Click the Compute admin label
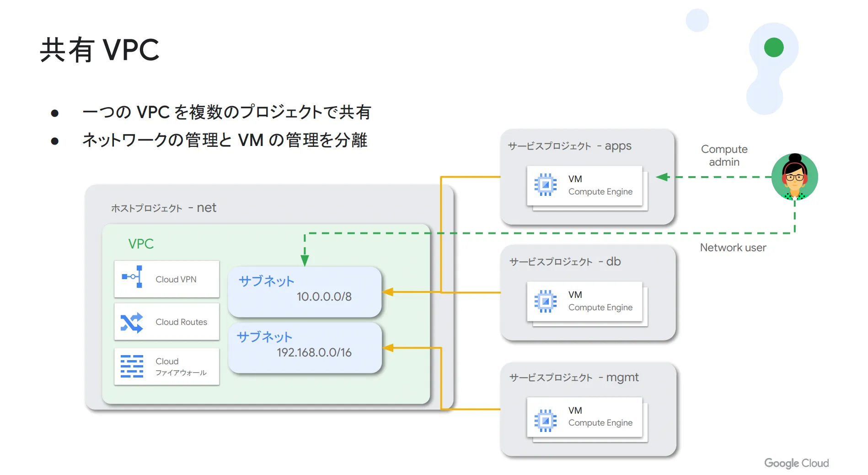868x475 pixels. coord(724,156)
